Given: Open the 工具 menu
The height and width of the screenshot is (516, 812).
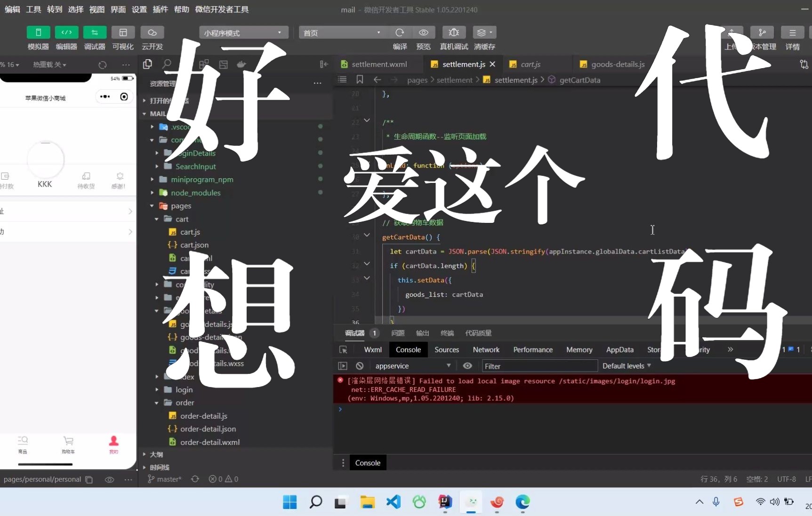Looking at the screenshot, I should pos(33,9).
